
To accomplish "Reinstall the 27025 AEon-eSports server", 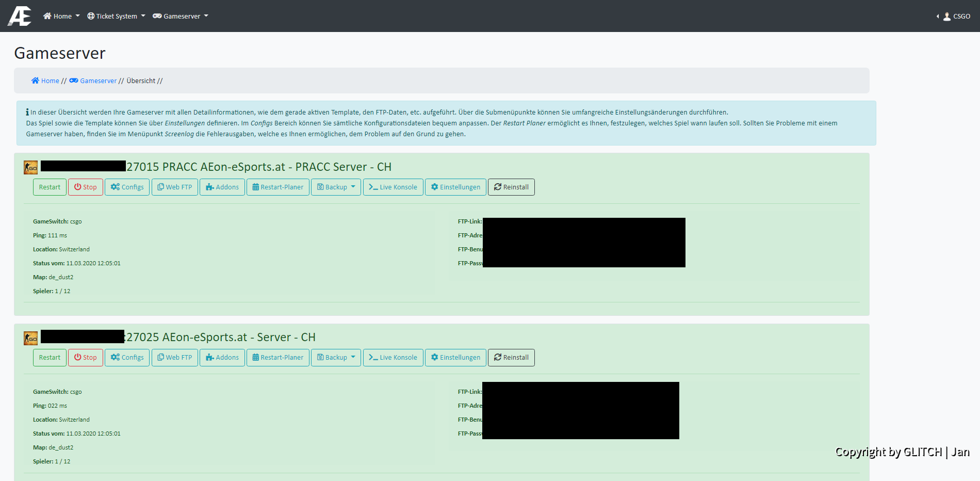I will coord(511,358).
